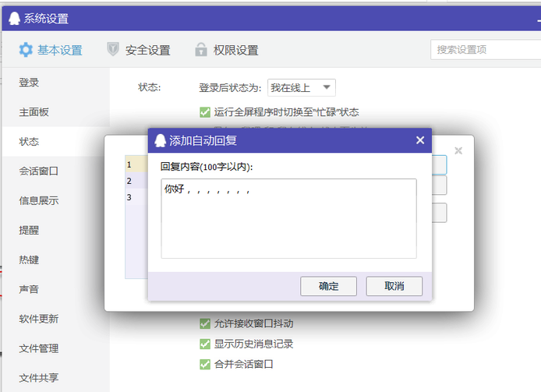The height and width of the screenshot is (392, 541).
Task: Close the 添加自动回复 dialog with the X
Action: 420,140
